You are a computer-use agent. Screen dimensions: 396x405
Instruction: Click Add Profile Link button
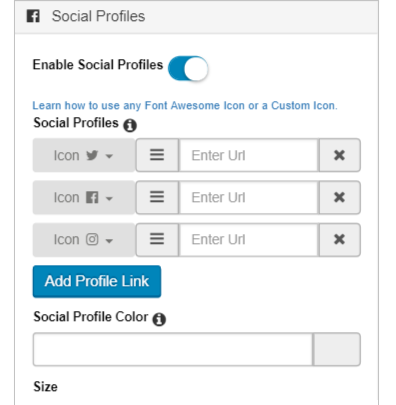[x=97, y=281]
